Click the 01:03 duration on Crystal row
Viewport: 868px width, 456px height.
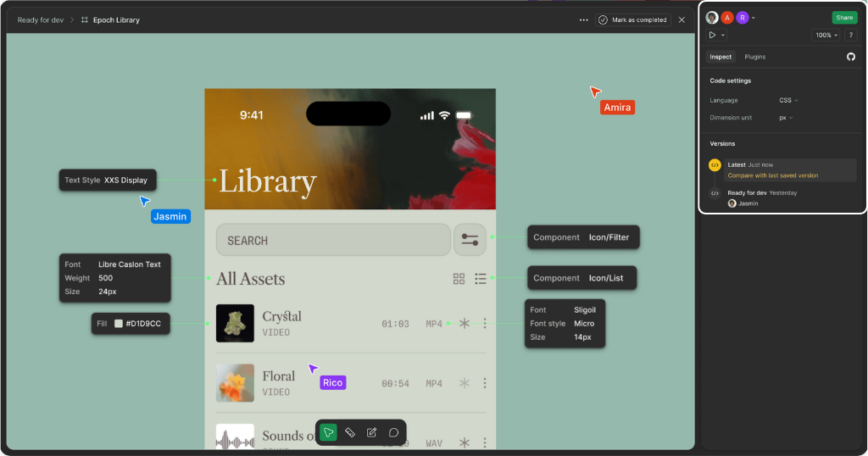395,324
